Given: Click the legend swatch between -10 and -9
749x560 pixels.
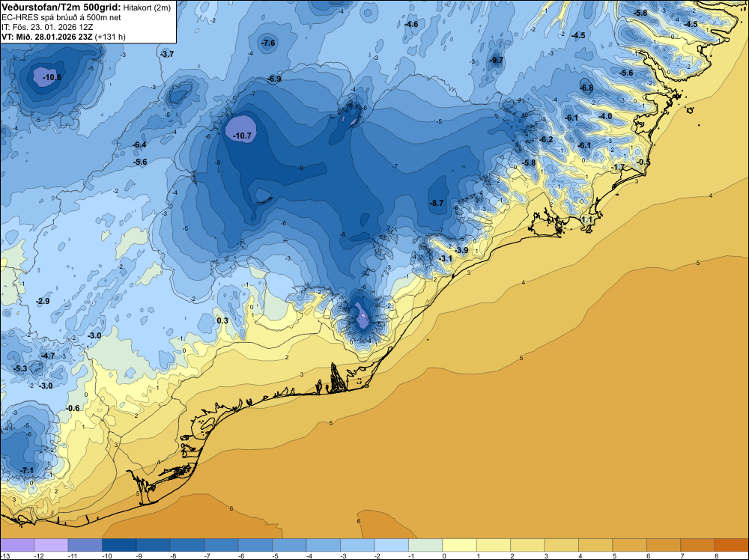Looking at the screenshot, I should coord(119,545).
